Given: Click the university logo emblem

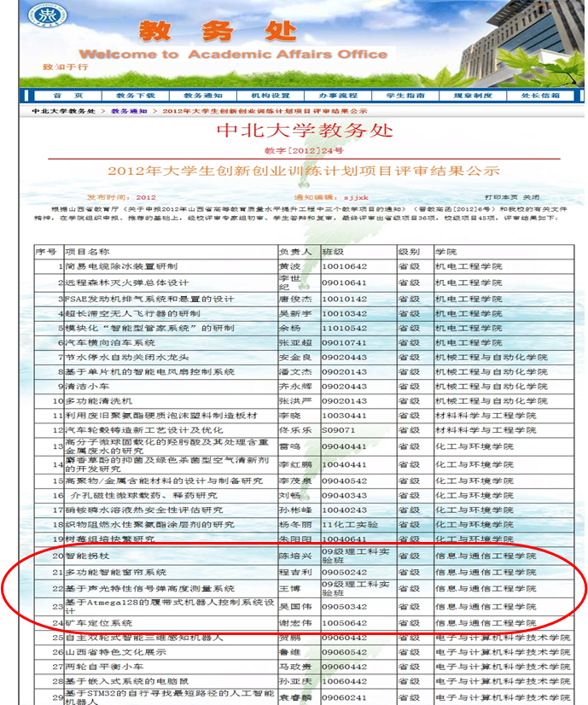Looking at the screenshot, I should [47, 15].
